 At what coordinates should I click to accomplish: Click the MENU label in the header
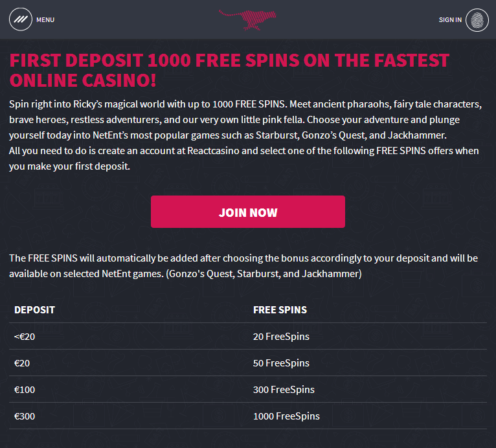45,20
